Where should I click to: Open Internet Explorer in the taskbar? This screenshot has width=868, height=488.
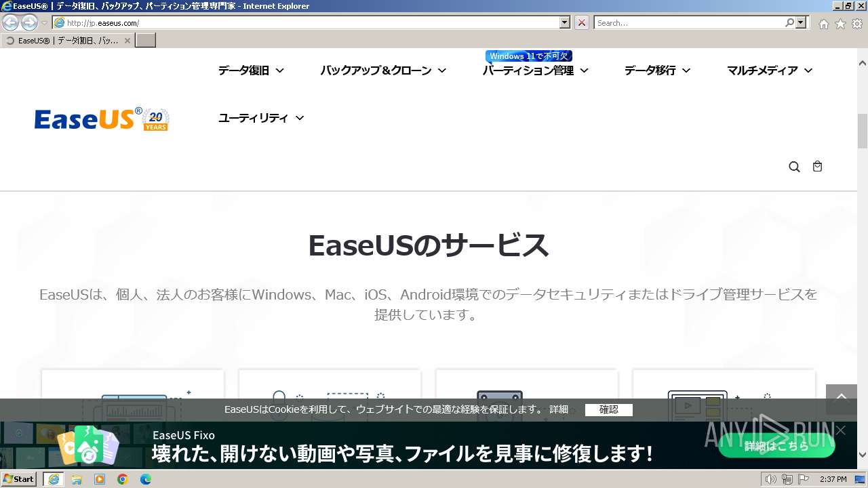tap(53, 479)
